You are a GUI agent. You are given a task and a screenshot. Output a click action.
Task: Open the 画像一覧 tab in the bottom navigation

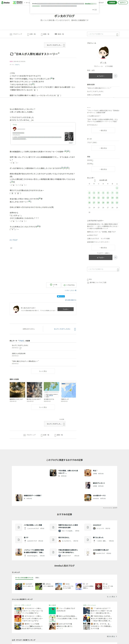[x=59, y=435]
